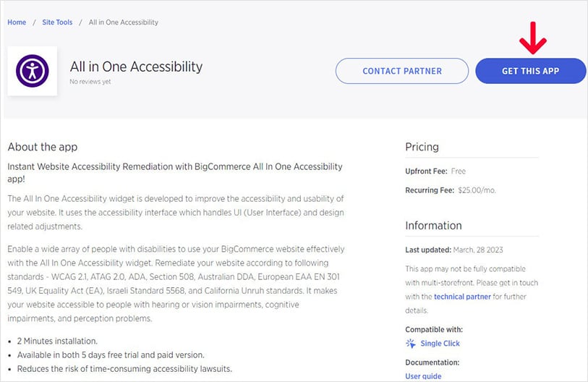Go to the Home breadcrumb link
The width and height of the screenshot is (588, 382).
click(x=17, y=22)
